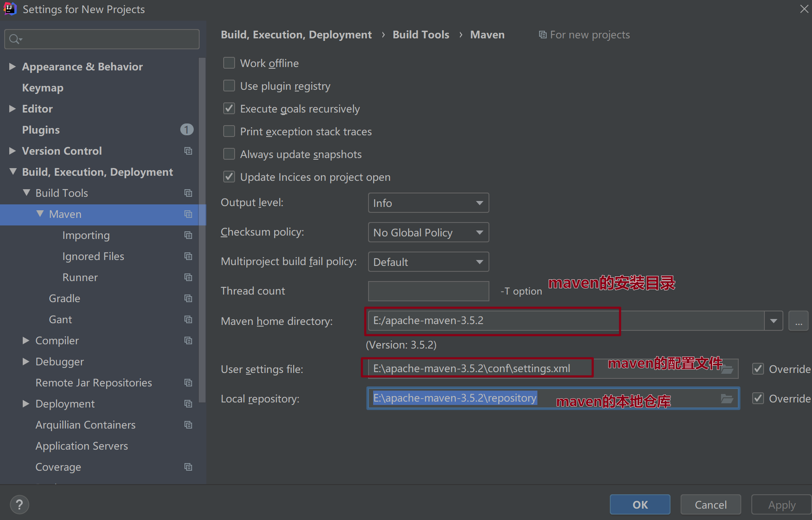Click the project-level icon beside Maven row
Image resolution: width=812 pixels, height=520 pixels.
pos(188,214)
